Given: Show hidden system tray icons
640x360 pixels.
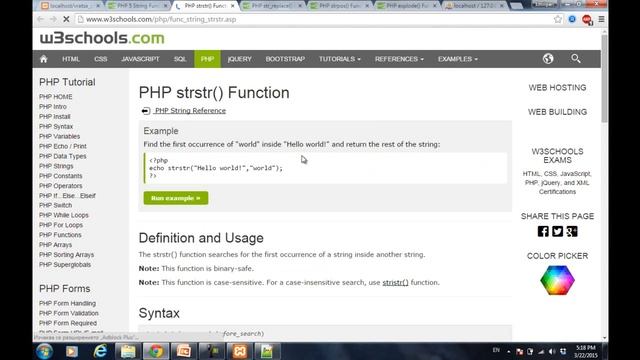Looking at the screenshot, I should 509,351.
